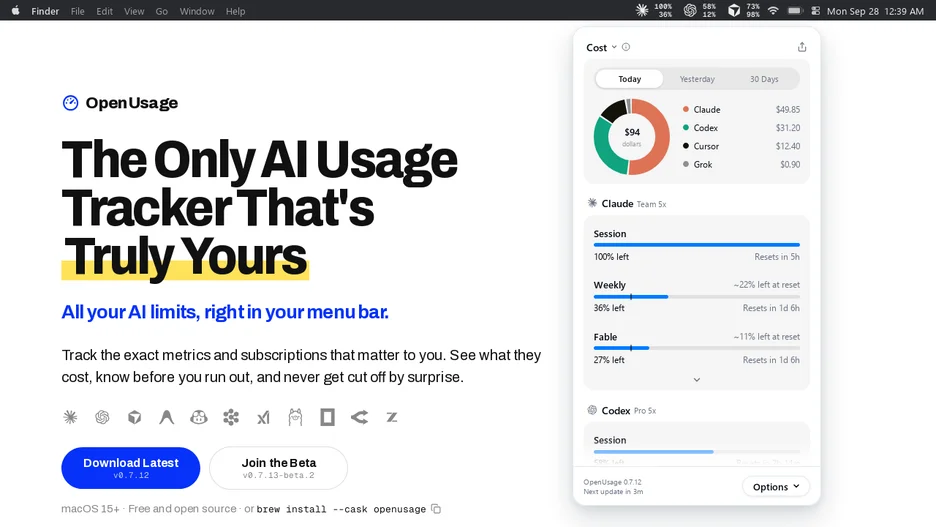Click the connected-dots cluster icon in provider row
This screenshot has height=527, width=936.
231,417
